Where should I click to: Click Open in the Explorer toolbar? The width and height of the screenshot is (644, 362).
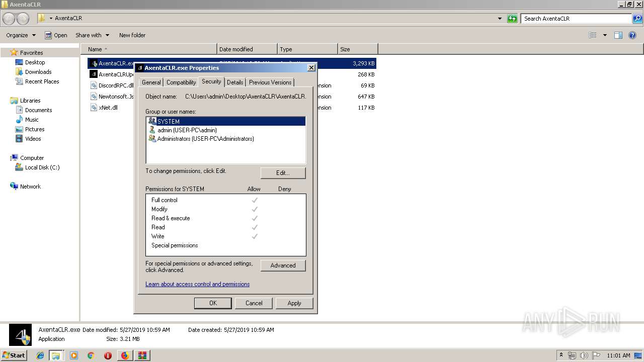56,35
